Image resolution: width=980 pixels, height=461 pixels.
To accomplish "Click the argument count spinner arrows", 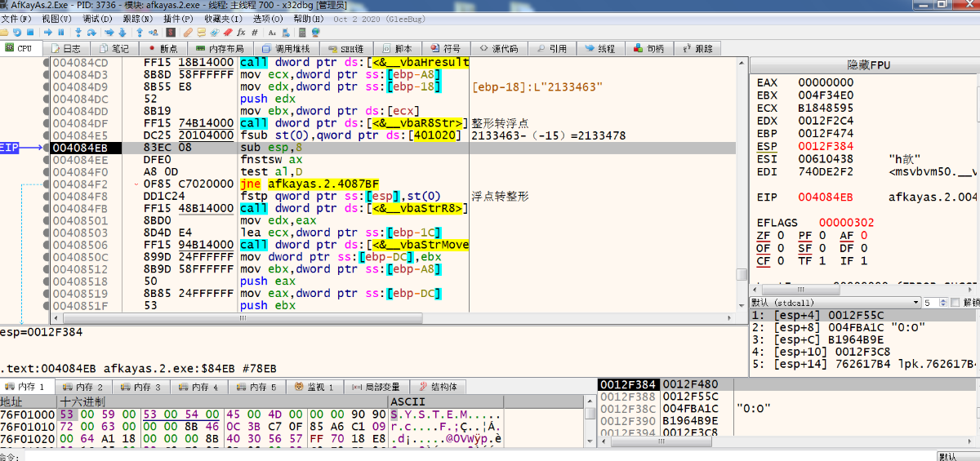I will (x=942, y=303).
